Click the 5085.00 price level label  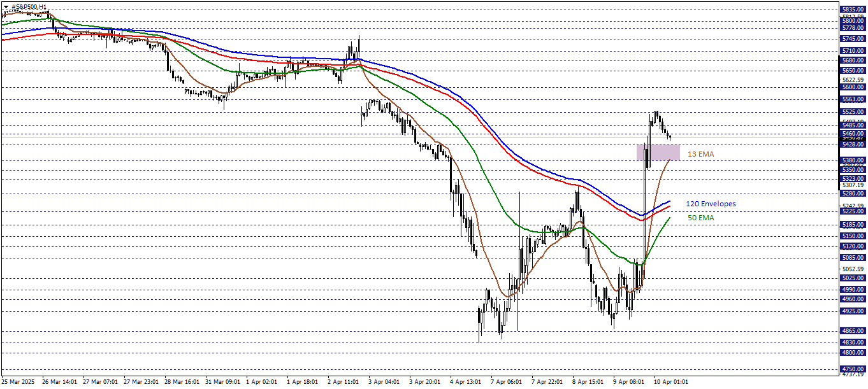[x=853, y=258]
